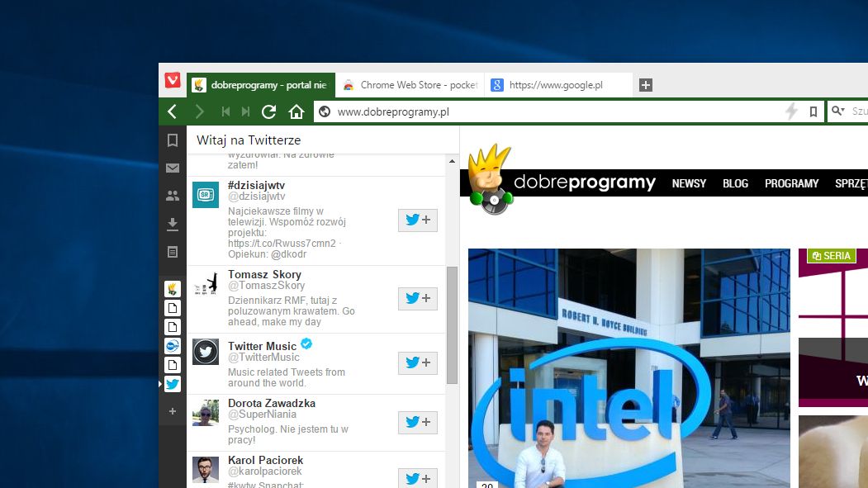Click the lightning bolt icon in address bar
This screenshot has height=488, width=868.
click(x=792, y=111)
